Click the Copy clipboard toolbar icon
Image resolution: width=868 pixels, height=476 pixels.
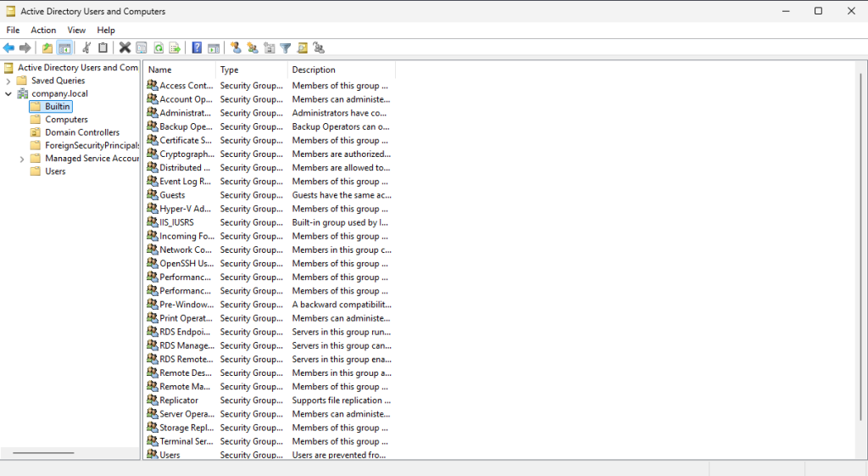tap(103, 48)
